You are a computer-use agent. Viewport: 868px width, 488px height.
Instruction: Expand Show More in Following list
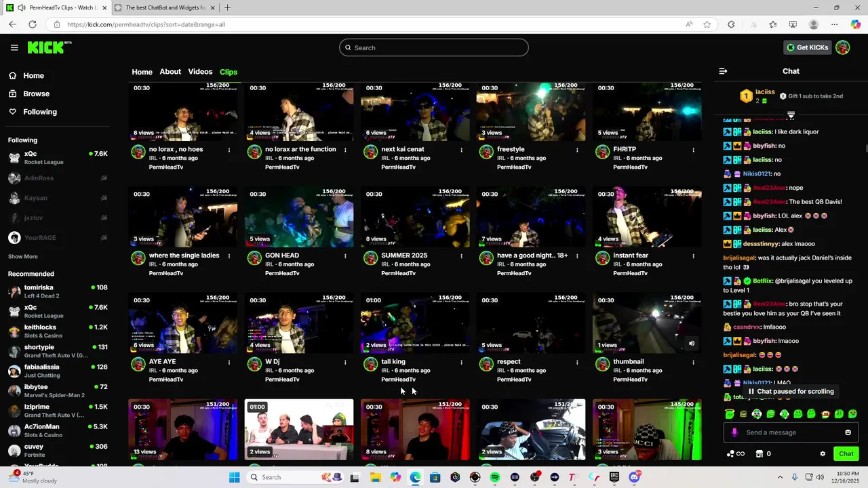[23, 257]
